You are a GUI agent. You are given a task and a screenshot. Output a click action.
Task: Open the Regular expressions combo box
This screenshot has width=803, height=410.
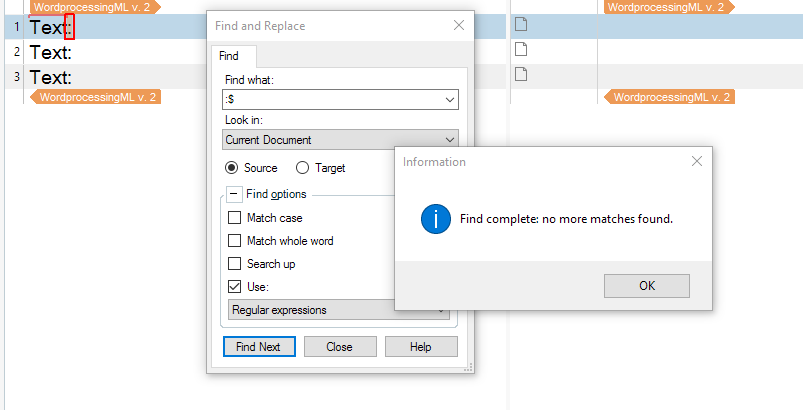(x=340, y=310)
